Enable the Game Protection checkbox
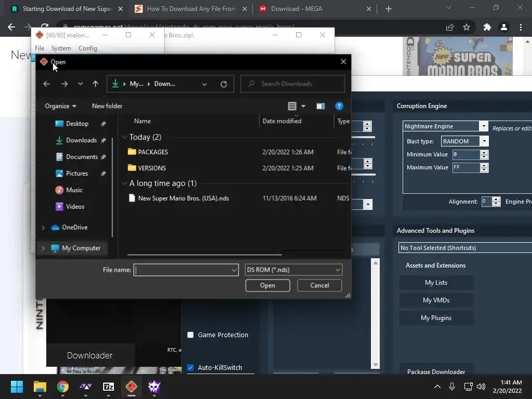The width and height of the screenshot is (532, 399). click(x=190, y=335)
